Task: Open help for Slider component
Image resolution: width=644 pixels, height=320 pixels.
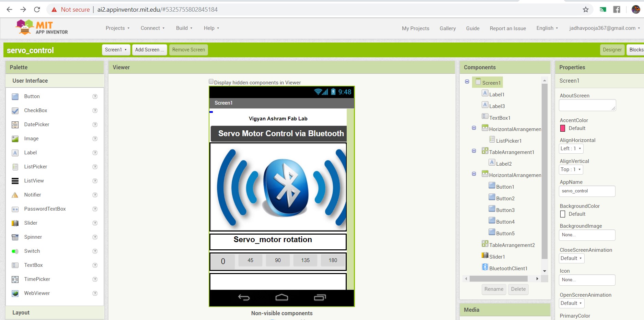Action: click(x=95, y=223)
